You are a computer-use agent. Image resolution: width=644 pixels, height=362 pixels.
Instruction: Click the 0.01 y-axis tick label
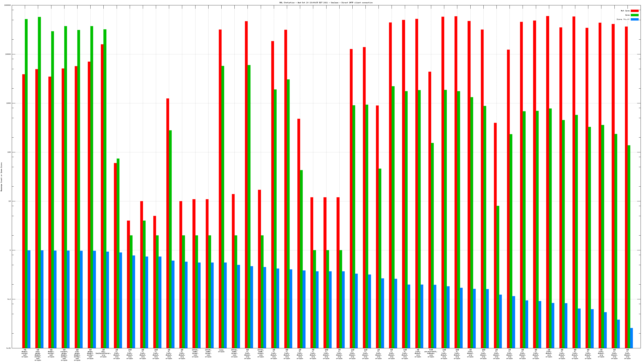click(9, 348)
